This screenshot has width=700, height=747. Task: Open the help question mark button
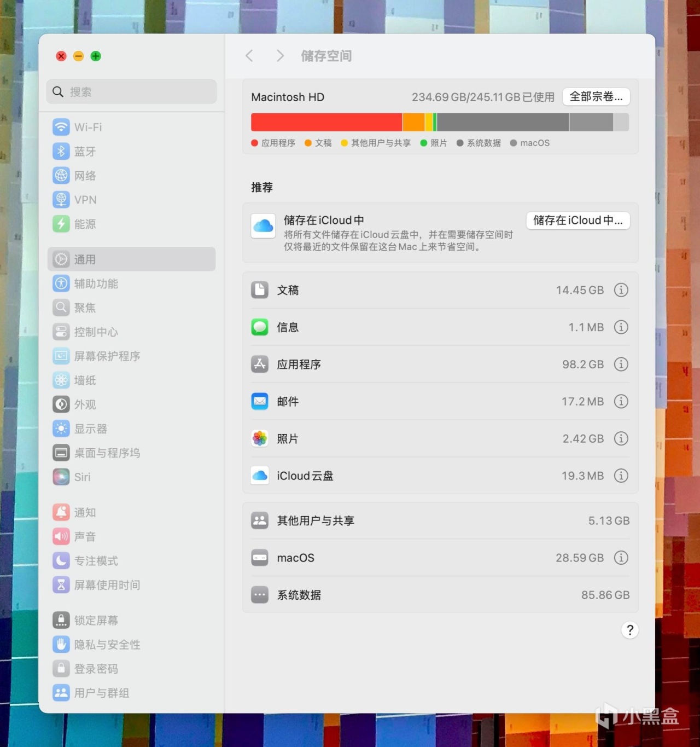click(630, 630)
